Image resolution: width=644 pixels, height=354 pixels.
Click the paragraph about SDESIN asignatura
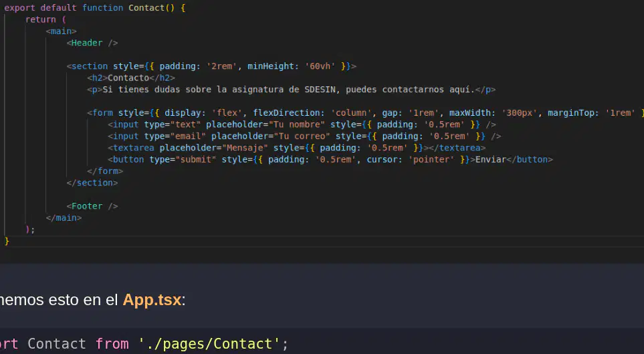(x=291, y=90)
